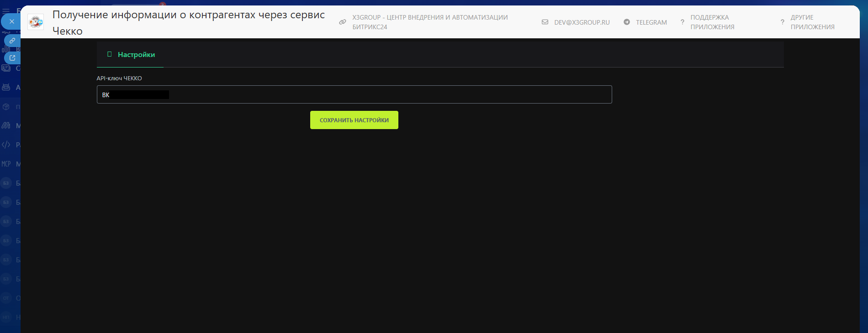The width and height of the screenshot is (868, 333).
Task: Open the Поддержка приложения link
Action: 712,22
